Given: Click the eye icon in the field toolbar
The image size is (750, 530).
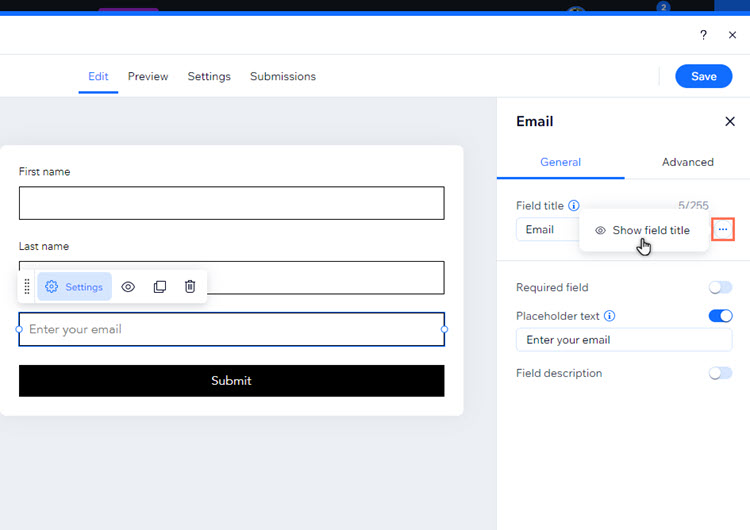Looking at the screenshot, I should tap(128, 287).
